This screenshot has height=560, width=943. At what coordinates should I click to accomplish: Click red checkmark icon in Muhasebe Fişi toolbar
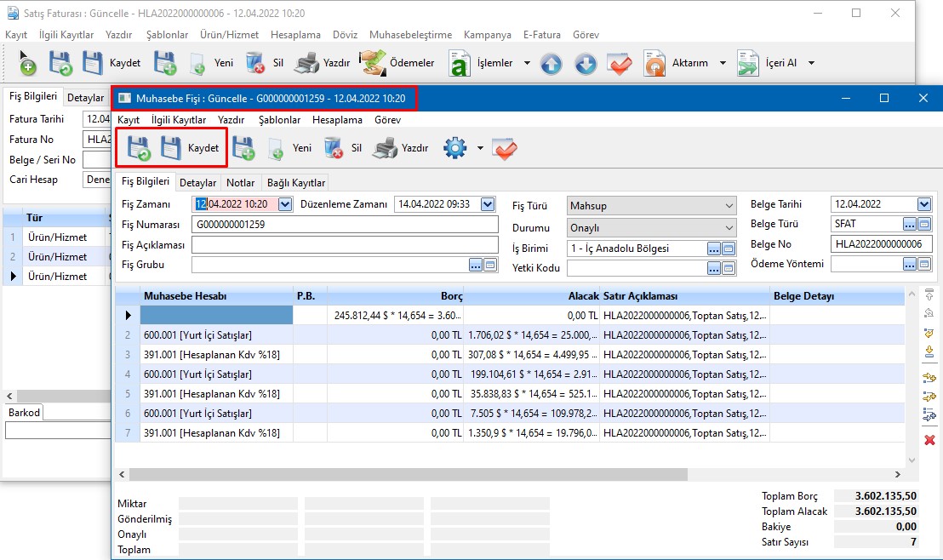tap(504, 148)
